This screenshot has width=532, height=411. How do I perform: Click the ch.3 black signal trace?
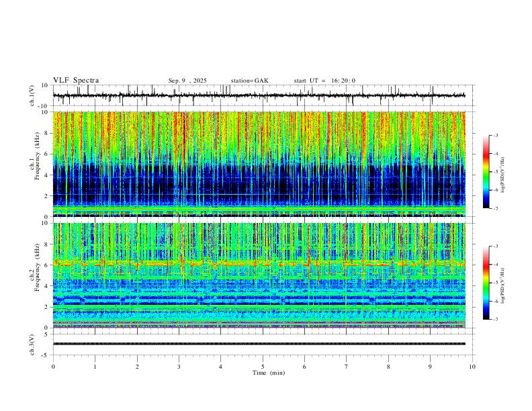tap(259, 344)
